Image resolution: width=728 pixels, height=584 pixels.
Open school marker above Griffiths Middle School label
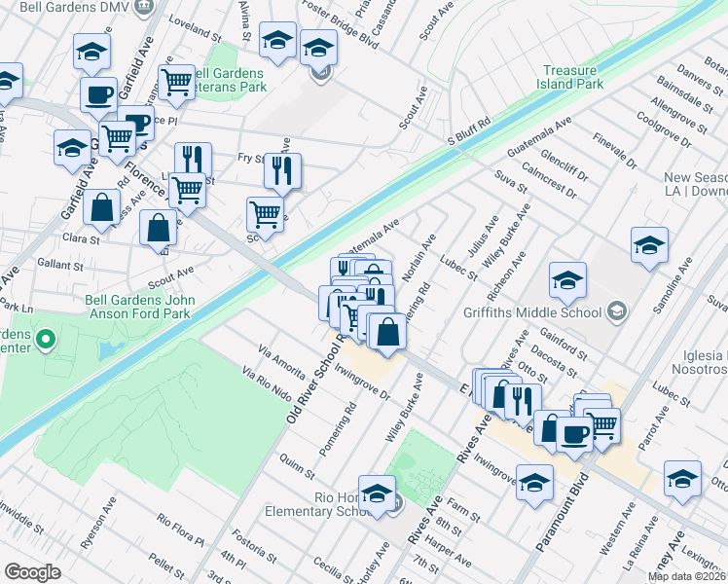567,282
